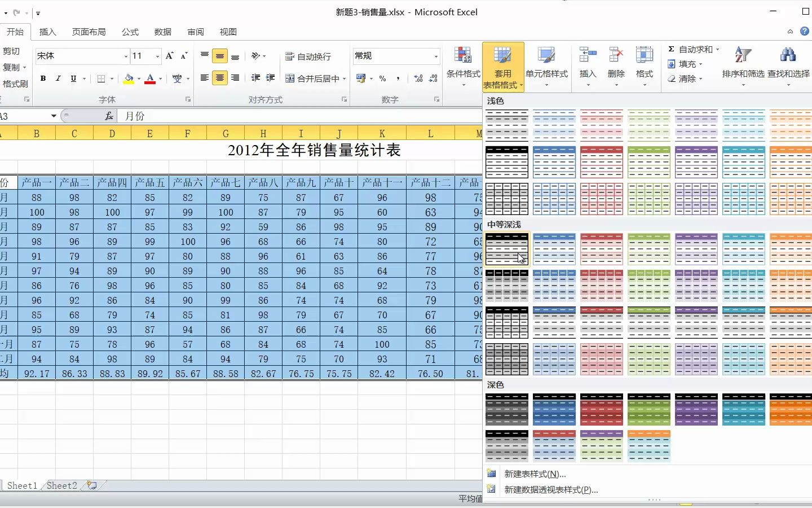Increase decimal places icon
Viewport: 812px width, 508px height.
418,78
